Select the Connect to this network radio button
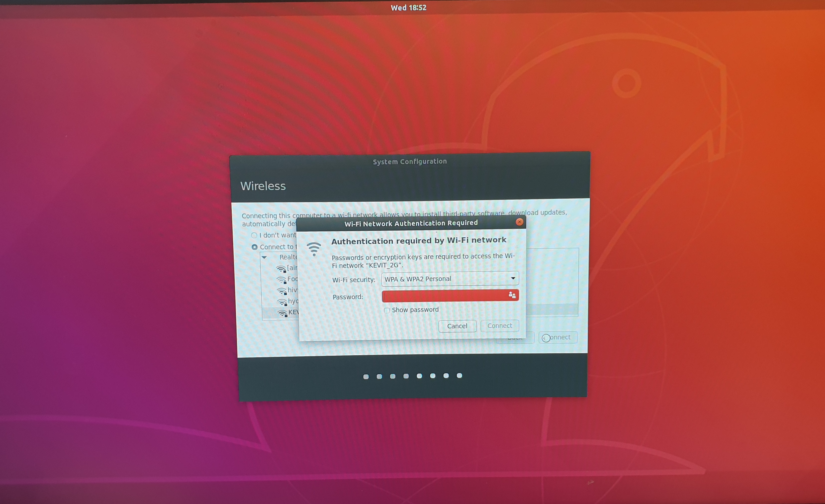Viewport: 825px width, 504px height. tap(255, 247)
